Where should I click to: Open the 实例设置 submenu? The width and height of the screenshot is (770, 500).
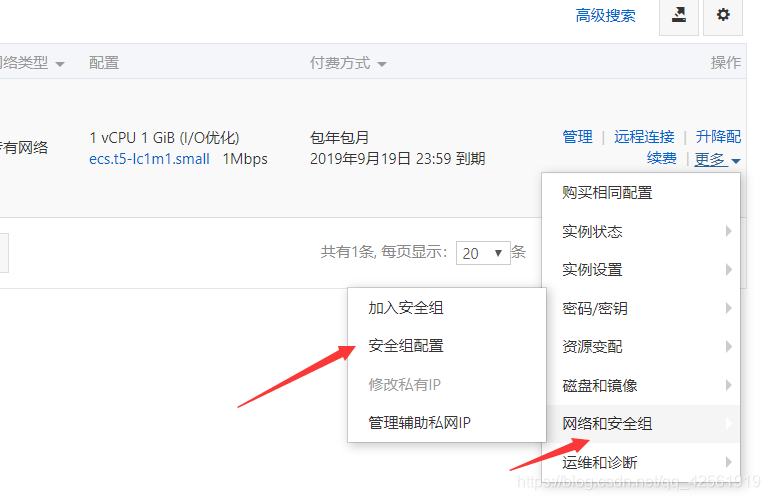coord(641,270)
